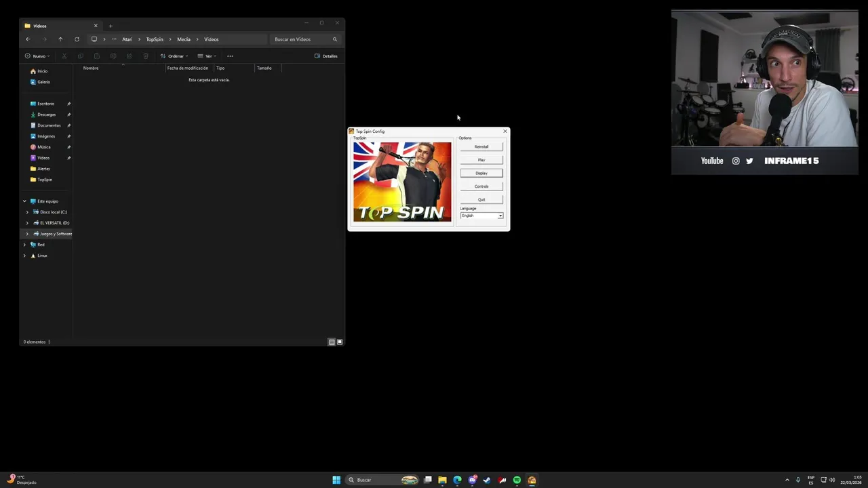The image size is (868, 488).
Task: Click the microphone tray icon
Action: 798,480
